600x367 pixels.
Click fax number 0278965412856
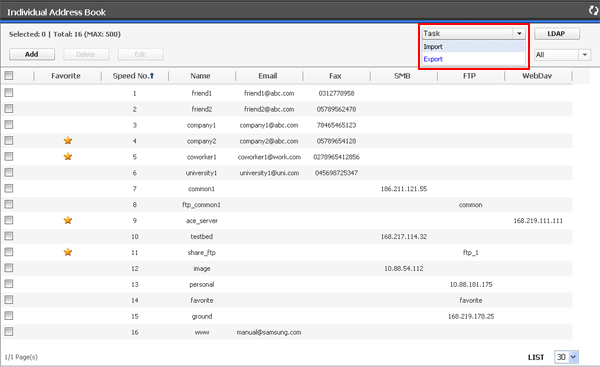pyautogui.click(x=336, y=157)
